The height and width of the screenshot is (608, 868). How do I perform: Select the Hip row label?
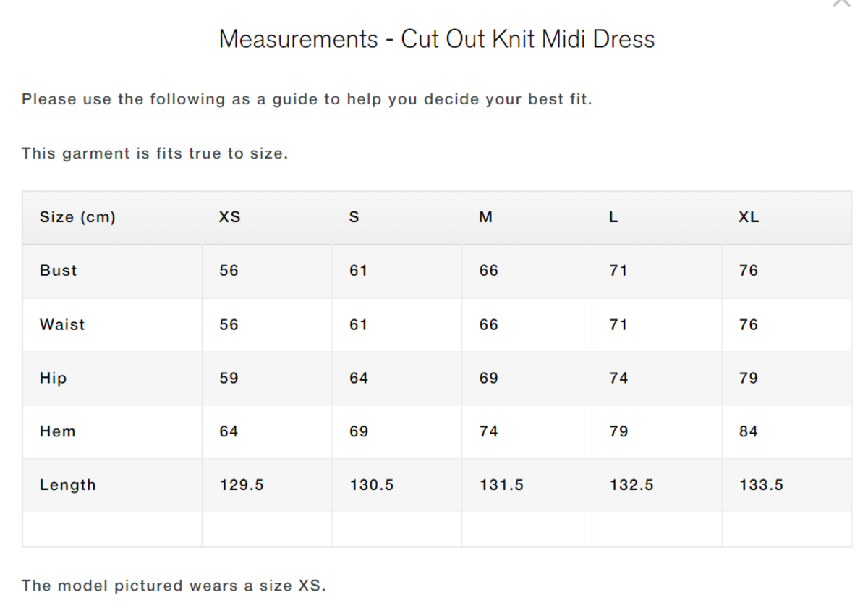(53, 378)
